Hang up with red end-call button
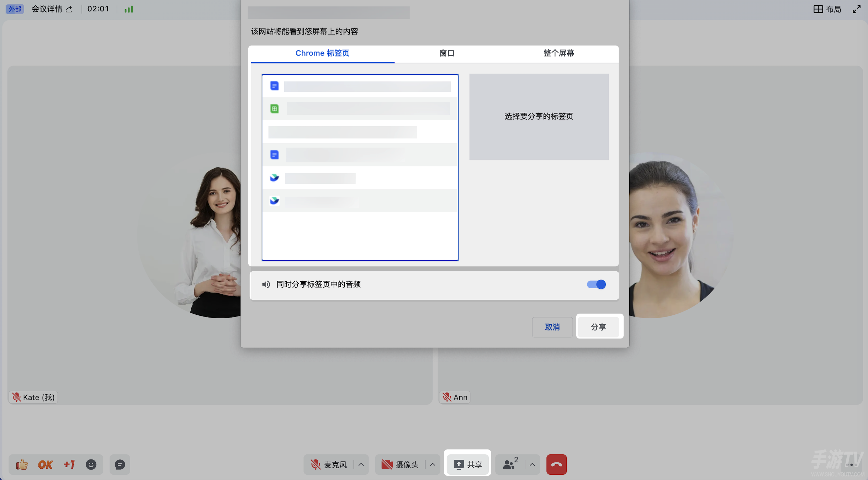 point(556,464)
